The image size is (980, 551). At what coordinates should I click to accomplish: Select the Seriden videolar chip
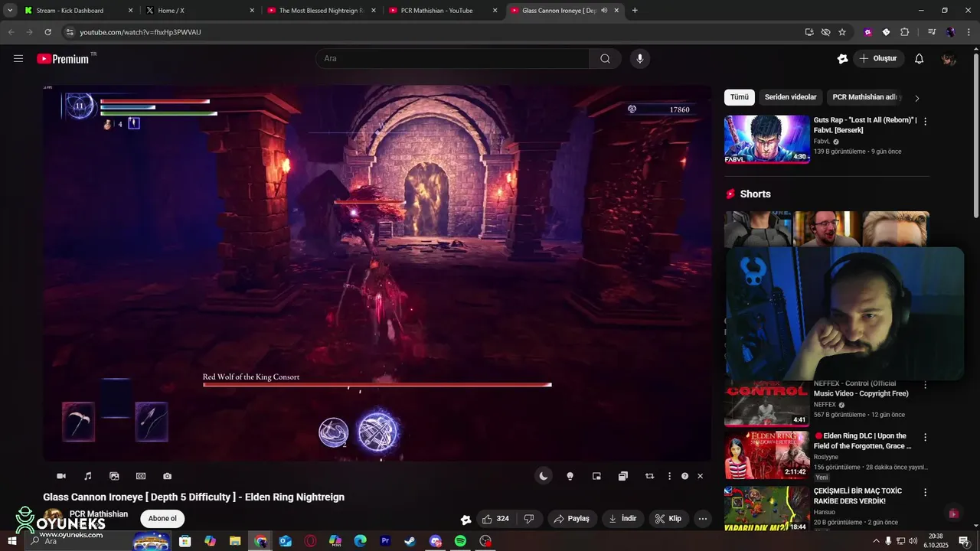790,97
